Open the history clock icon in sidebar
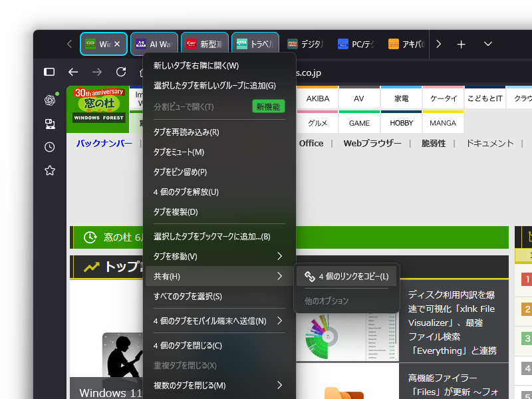The width and height of the screenshot is (532, 399). coord(50,147)
